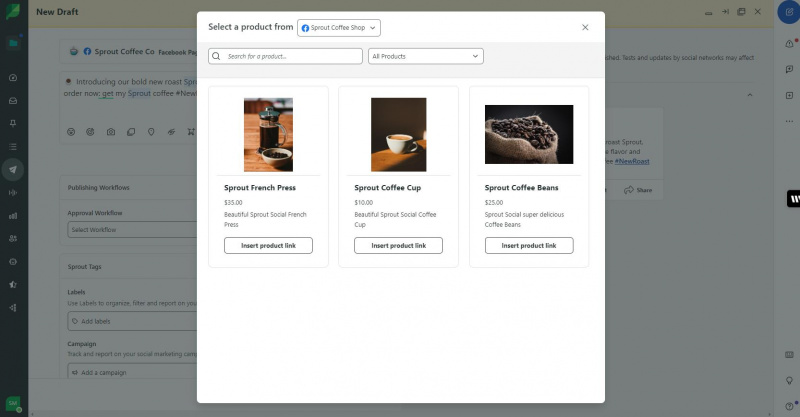
Task: Open the green folder icon in sidebar
Action: [13, 43]
